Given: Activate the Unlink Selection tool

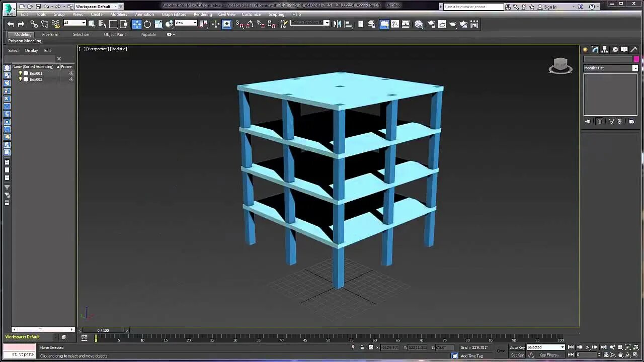Looking at the screenshot, I should coord(45,24).
